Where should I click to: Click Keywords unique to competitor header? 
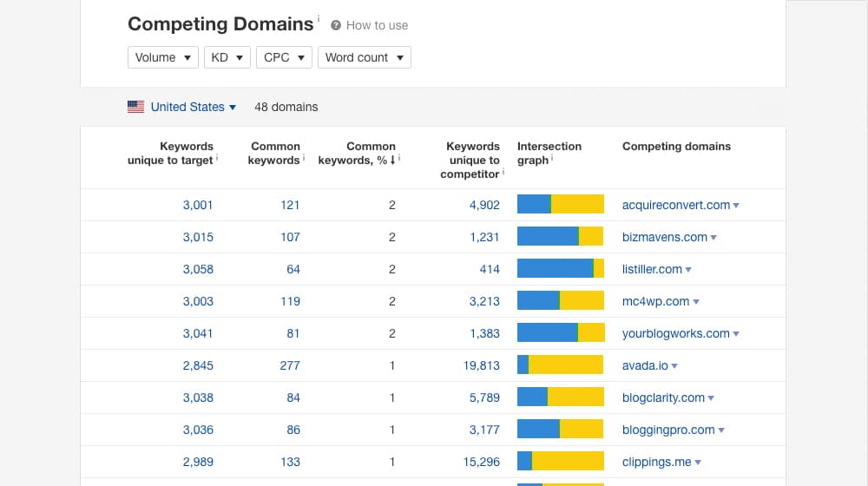tap(470, 160)
